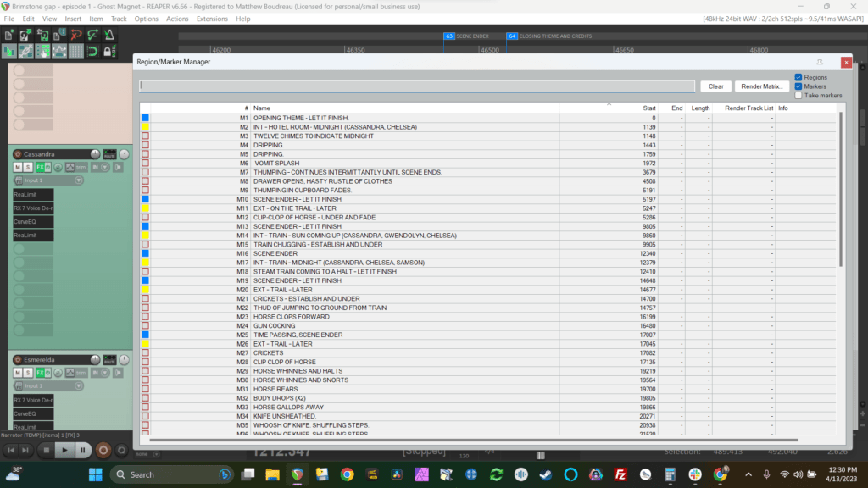Toggle snap with the magnet icon
Viewport: 868px width, 488px height.
[x=93, y=51]
